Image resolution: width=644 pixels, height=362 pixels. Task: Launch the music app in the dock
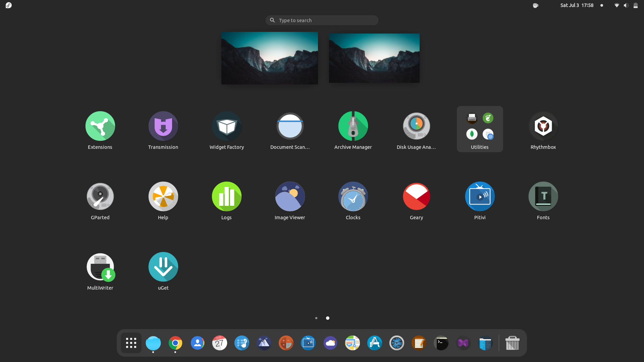pyautogui.click(x=242, y=343)
